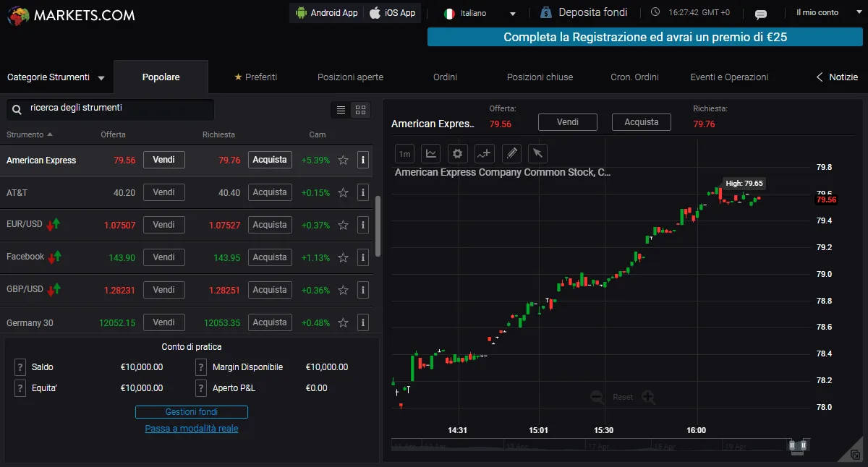
Task: Add AT&T to favorites star
Action: tap(344, 192)
